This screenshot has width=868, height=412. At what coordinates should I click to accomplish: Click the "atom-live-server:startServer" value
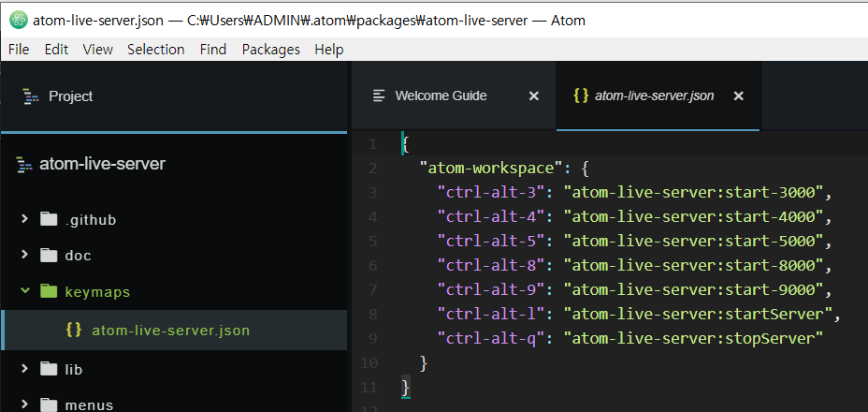coord(698,314)
